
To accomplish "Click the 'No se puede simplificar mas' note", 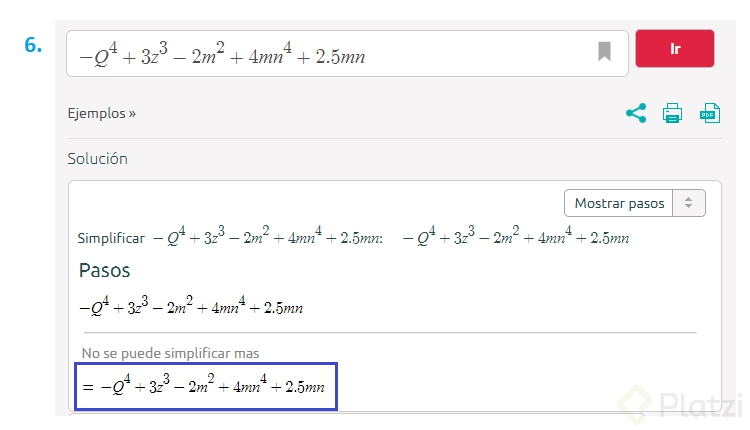I will point(170,353).
